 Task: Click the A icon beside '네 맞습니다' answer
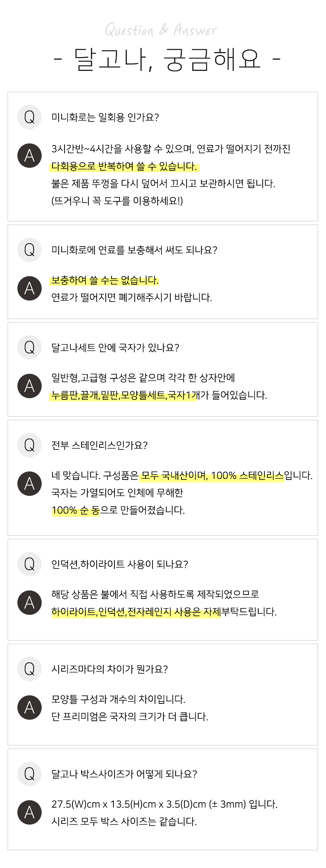point(29,484)
